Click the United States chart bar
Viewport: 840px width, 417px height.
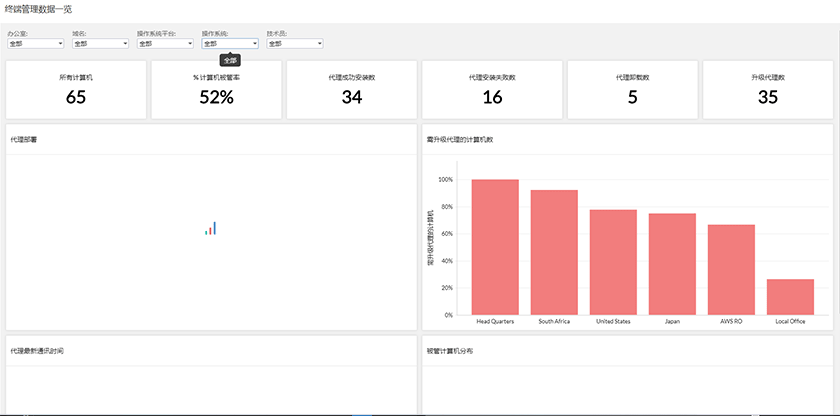click(x=613, y=262)
